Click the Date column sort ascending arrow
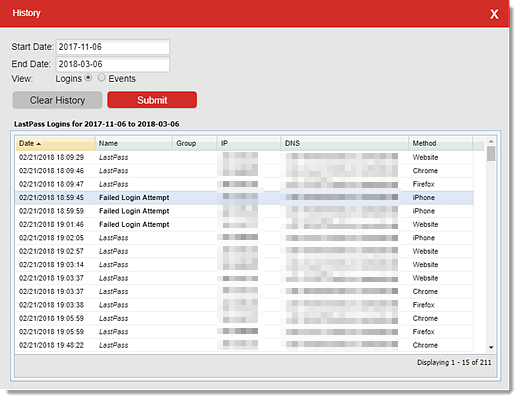519x400 pixels. point(39,144)
